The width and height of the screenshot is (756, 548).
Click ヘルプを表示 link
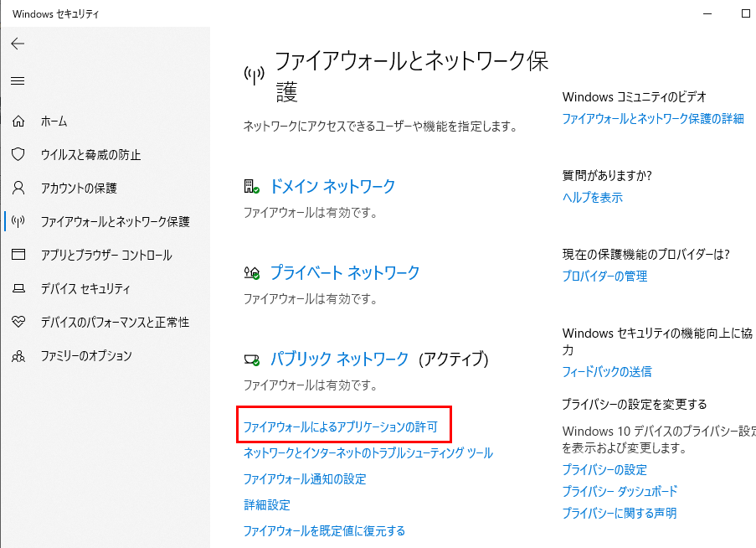593,197
